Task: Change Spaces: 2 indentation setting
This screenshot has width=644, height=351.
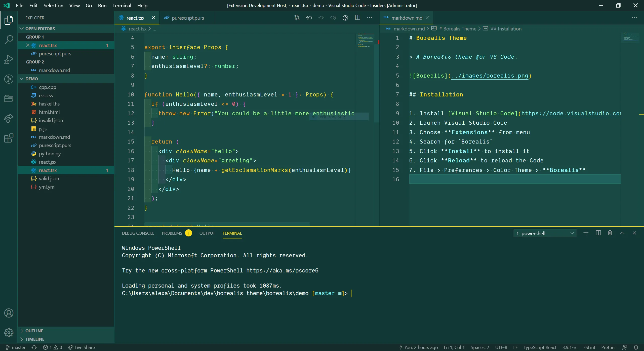Action: point(480,347)
